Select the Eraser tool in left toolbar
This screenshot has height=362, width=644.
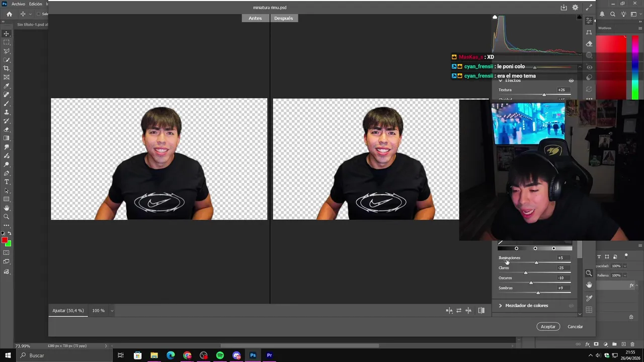pos(7,129)
